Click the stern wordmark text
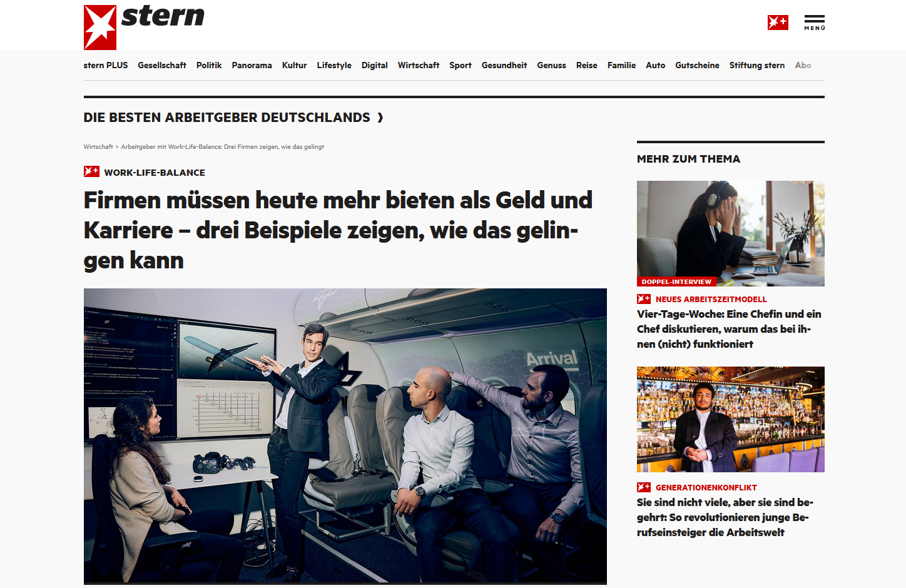 tap(163, 16)
